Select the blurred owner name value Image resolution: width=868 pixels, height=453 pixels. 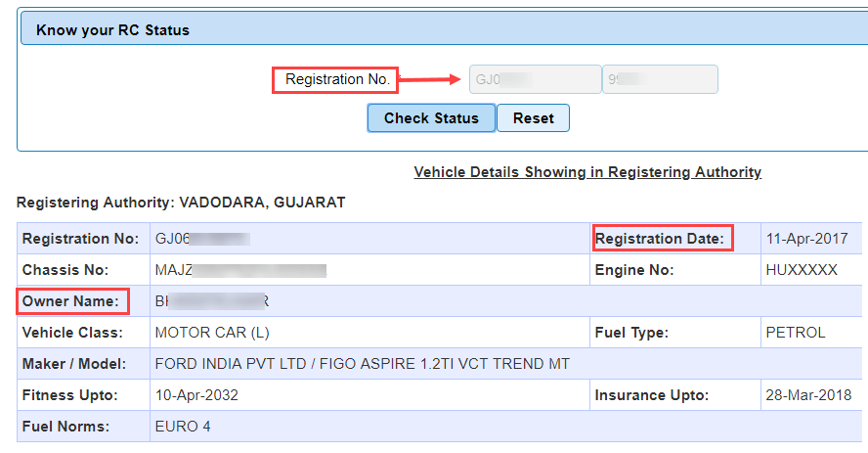[212, 301]
